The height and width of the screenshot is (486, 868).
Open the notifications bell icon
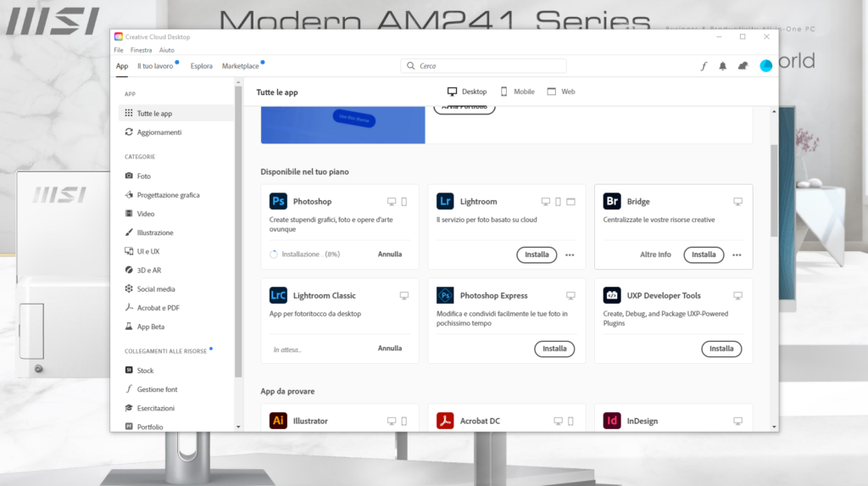723,66
